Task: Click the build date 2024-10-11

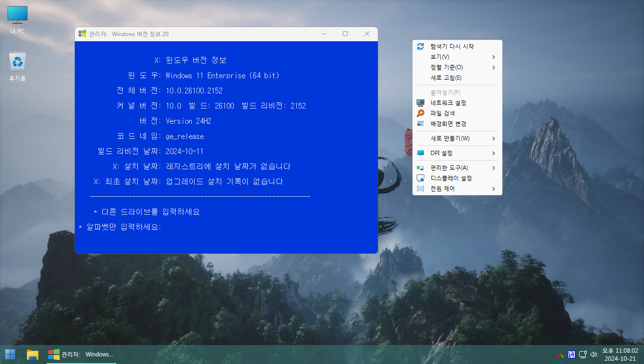Action: (185, 151)
